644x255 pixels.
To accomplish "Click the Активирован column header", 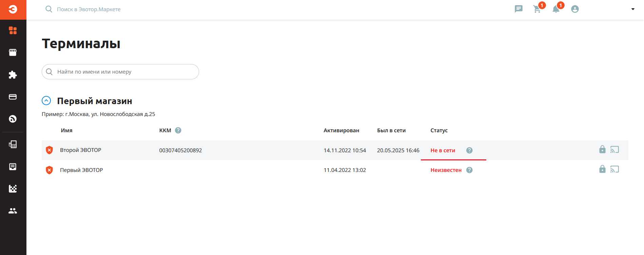I will click(341, 130).
